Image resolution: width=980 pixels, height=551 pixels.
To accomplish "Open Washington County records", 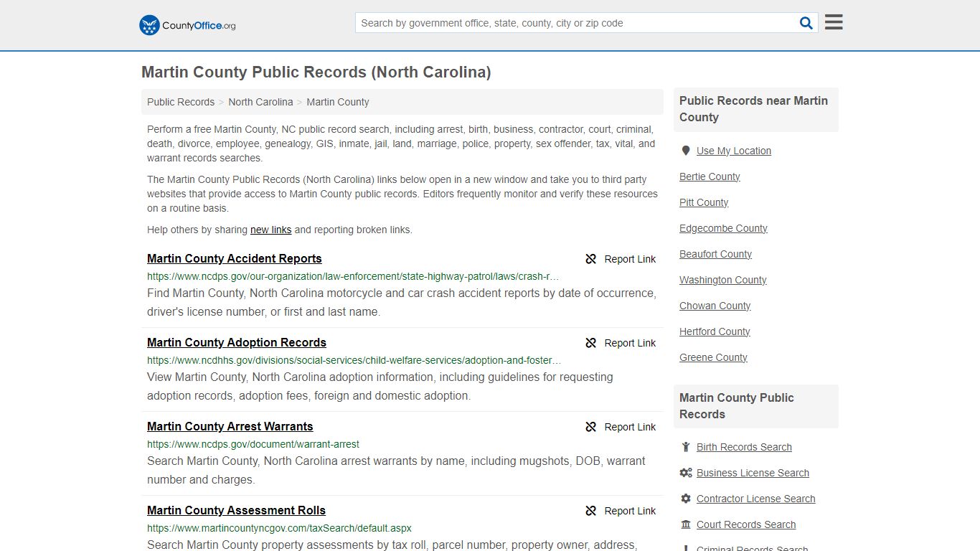I will click(x=723, y=280).
